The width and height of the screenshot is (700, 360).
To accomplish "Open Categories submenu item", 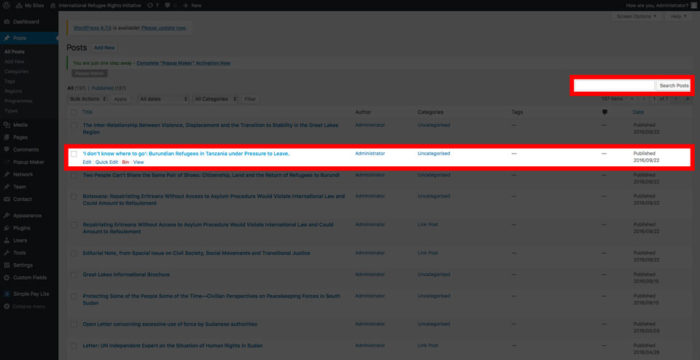I will pos(17,71).
